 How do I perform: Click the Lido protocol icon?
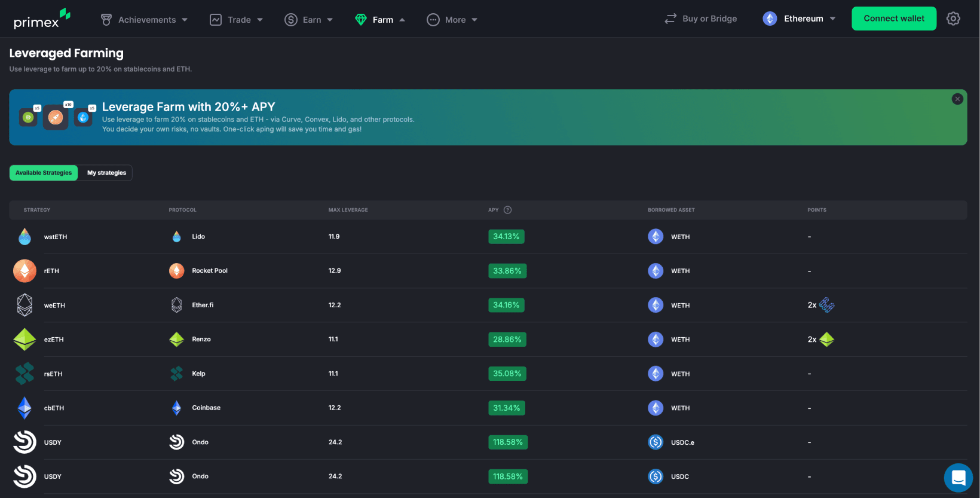click(176, 237)
